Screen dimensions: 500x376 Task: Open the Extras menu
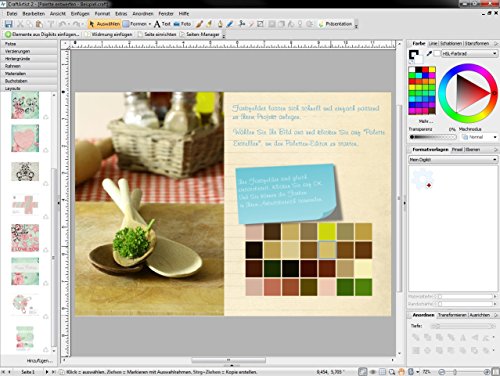click(121, 14)
